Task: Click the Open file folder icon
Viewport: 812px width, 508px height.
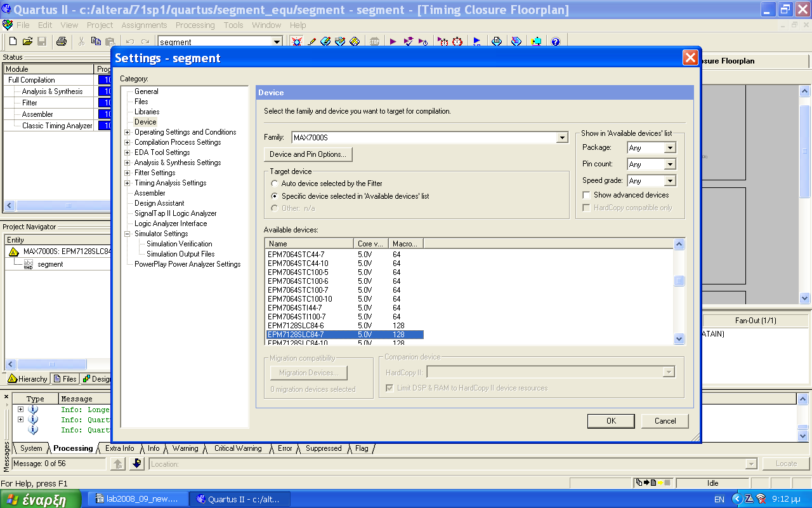Action: [27, 41]
